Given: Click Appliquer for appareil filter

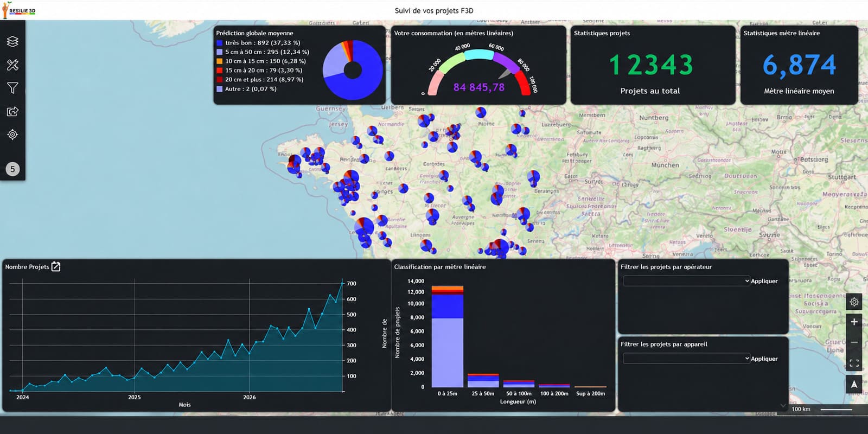Looking at the screenshot, I should pos(764,359).
